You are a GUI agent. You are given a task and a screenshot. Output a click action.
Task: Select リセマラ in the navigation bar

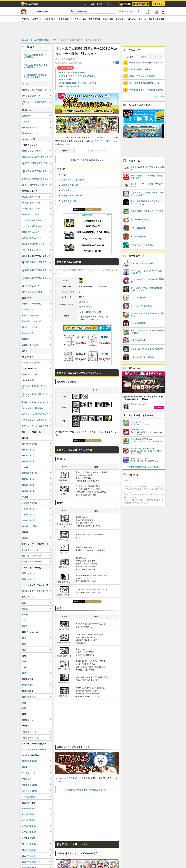click(x=26, y=19)
